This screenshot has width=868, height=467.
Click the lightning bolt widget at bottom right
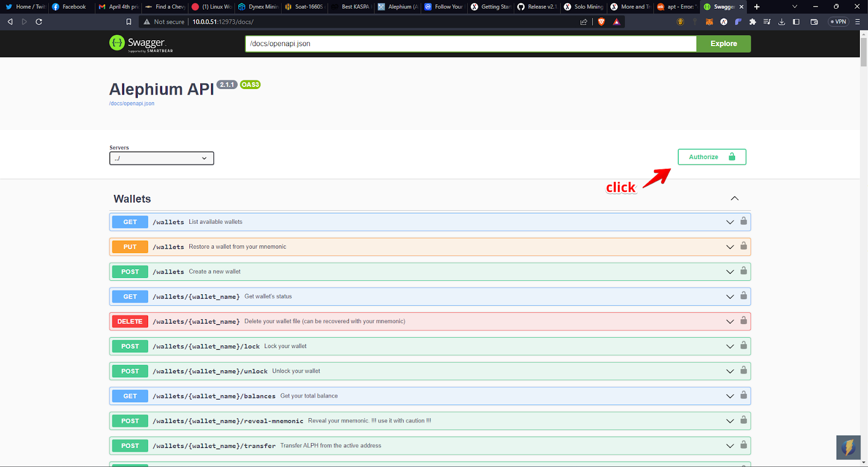click(848, 447)
